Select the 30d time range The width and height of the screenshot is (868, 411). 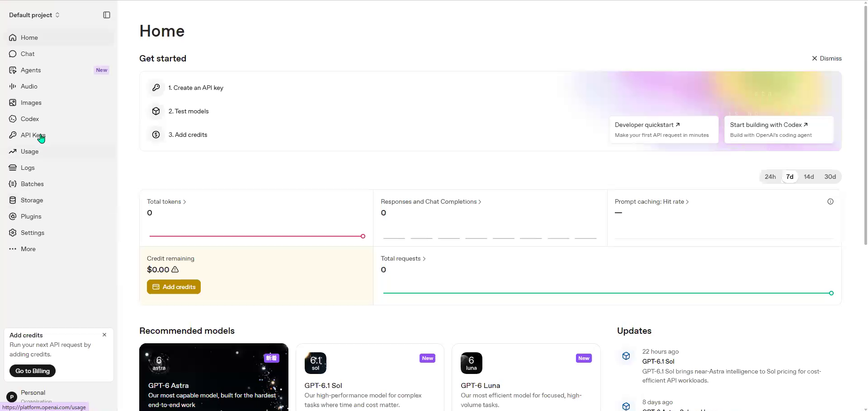pos(830,177)
